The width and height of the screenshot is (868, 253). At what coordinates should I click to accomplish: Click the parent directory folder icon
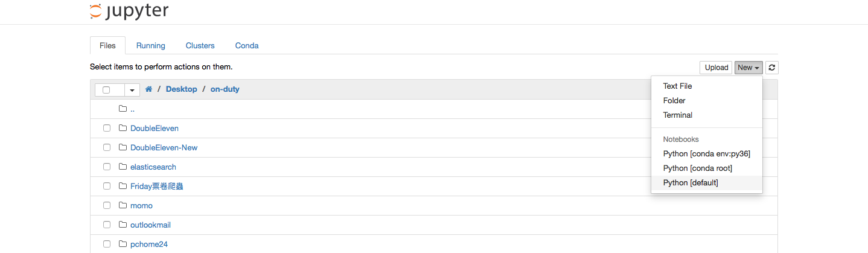pos(123,109)
